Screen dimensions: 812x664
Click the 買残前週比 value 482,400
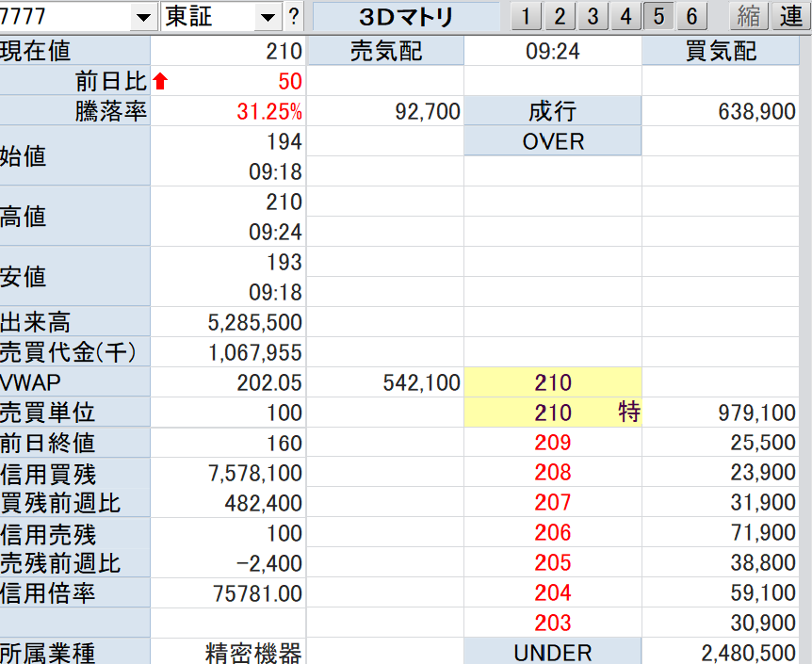click(x=263, y=503)
